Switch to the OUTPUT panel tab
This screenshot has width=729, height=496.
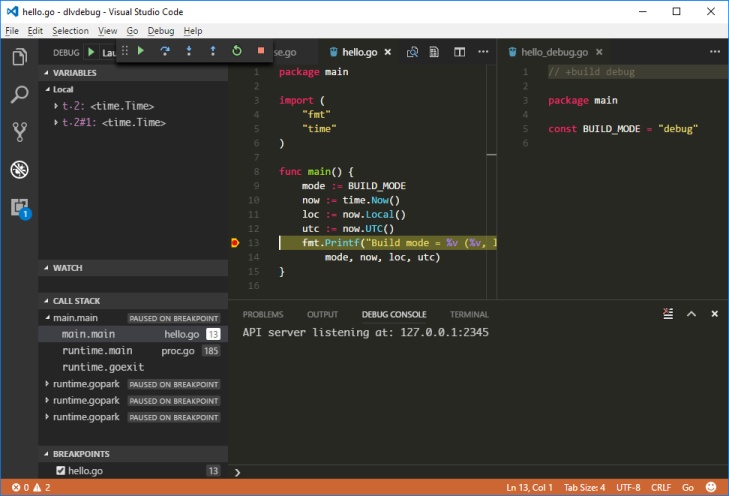322,314
